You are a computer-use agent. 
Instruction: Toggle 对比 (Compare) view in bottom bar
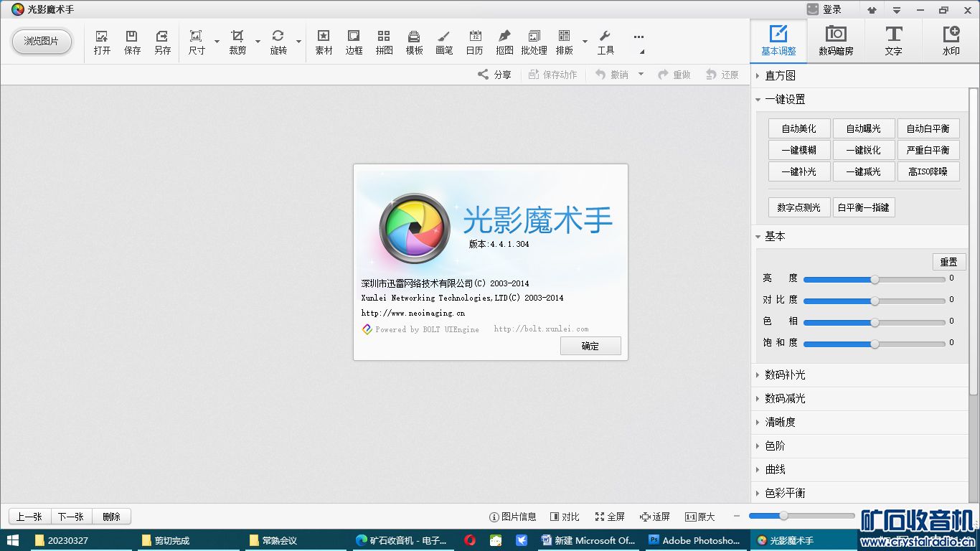565,517
